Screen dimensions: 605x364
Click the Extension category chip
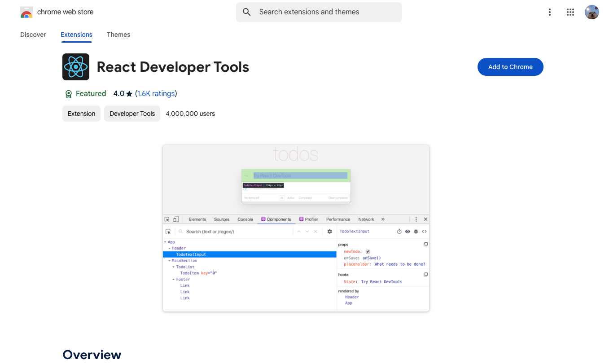(81, 114)
